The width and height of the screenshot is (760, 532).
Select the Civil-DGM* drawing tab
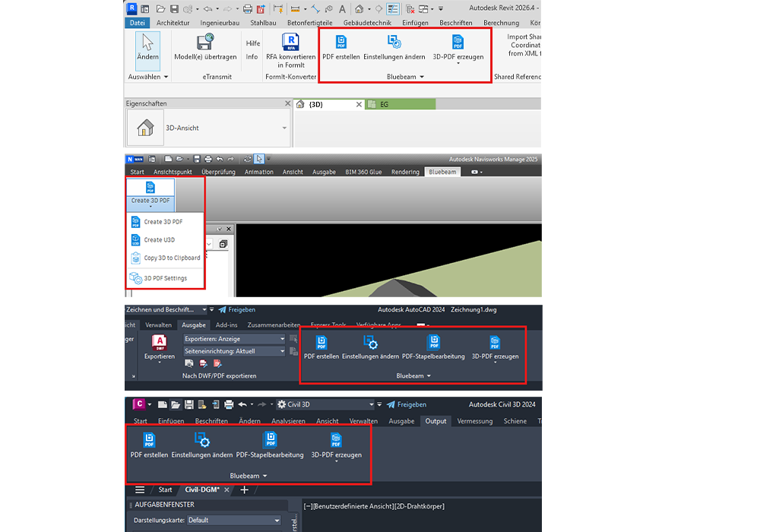[x=202, y=490]
